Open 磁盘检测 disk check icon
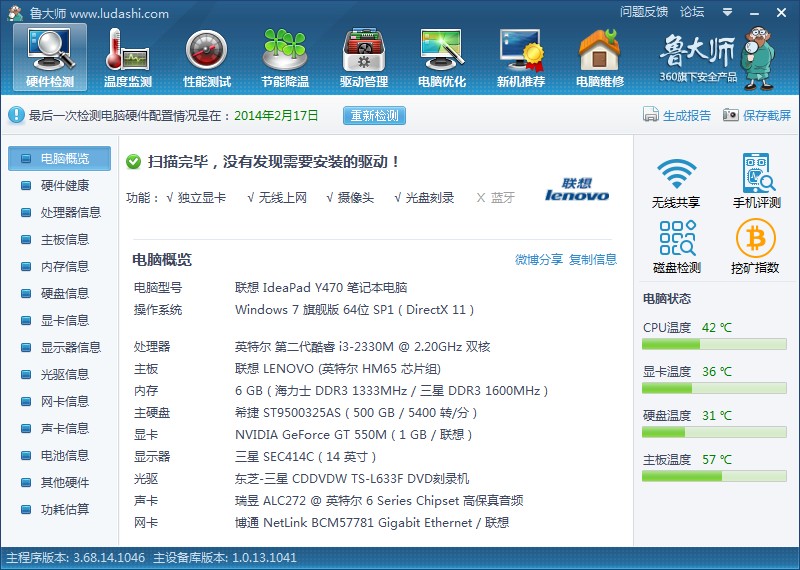 coord(677,238)
